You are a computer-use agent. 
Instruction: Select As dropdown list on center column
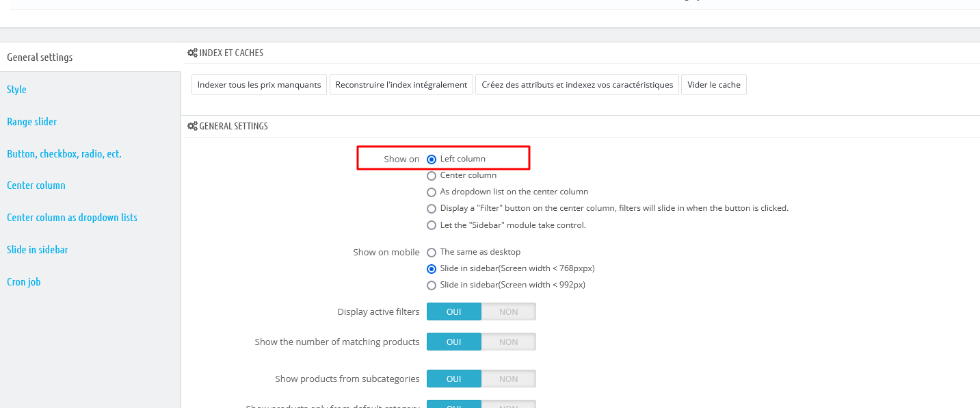point(432,192)
